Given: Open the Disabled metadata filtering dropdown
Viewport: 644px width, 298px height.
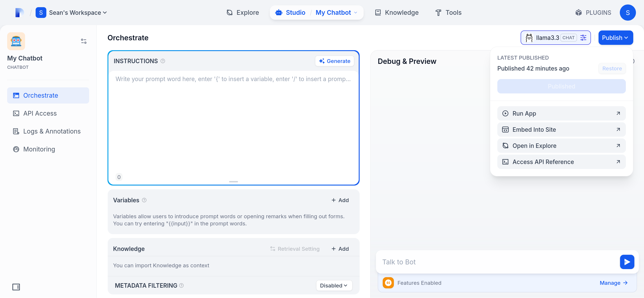Looking at the screenshot, I should click(334, 285).
